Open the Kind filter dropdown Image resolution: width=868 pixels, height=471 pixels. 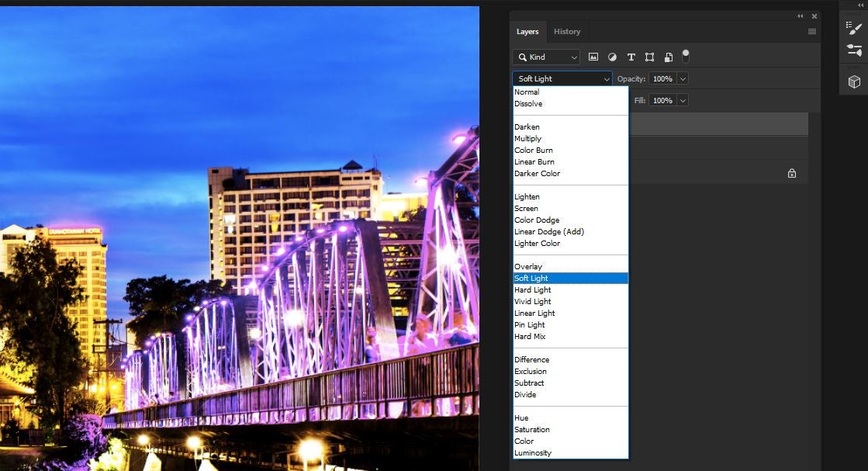(x=545, y=57)
